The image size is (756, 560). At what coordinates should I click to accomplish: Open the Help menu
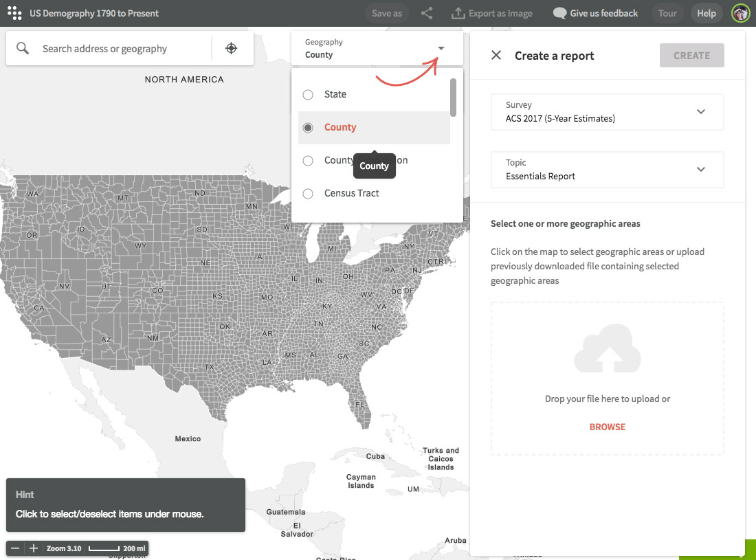[706, 13]
